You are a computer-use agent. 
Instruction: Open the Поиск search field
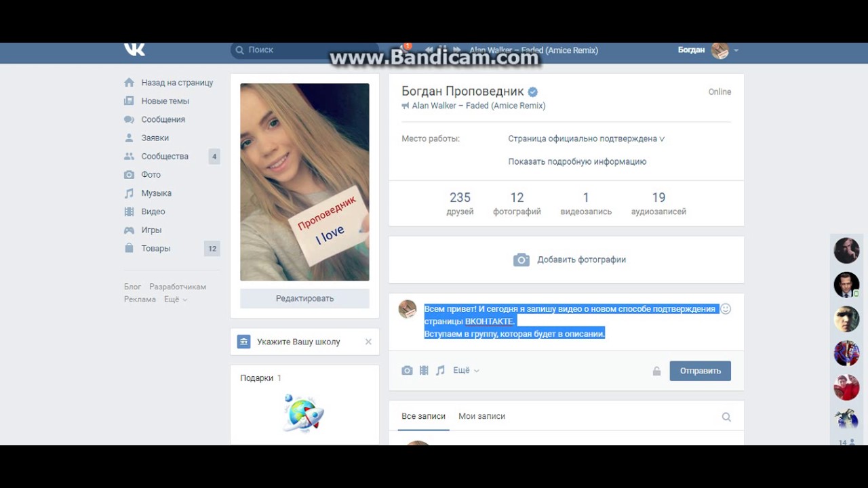pyautogui.click(x=304, y=50)
